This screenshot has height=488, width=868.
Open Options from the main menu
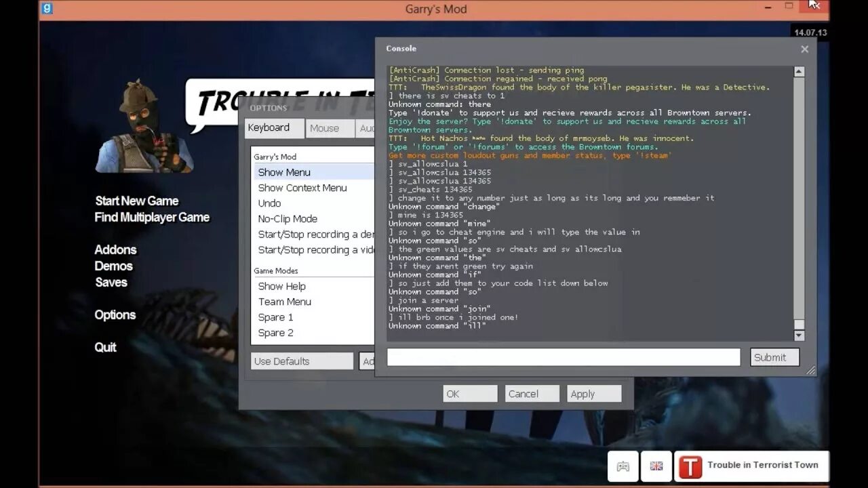pos(115,314)
